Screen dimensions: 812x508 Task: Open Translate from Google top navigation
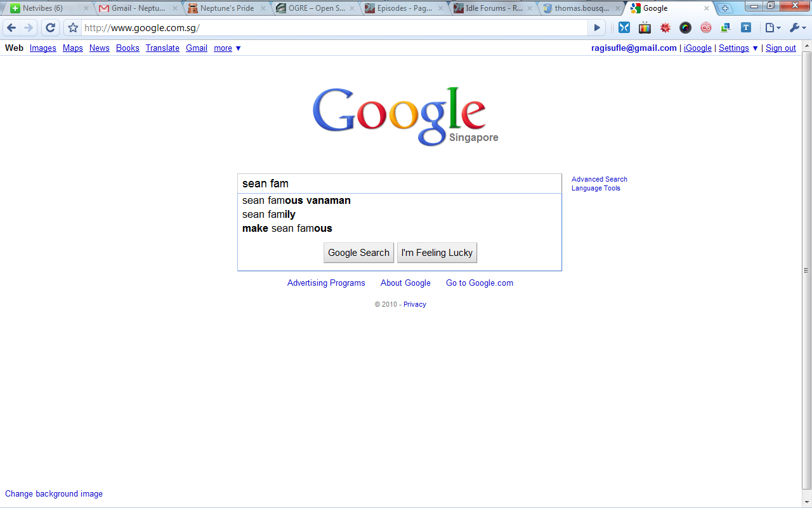(162, 48)
